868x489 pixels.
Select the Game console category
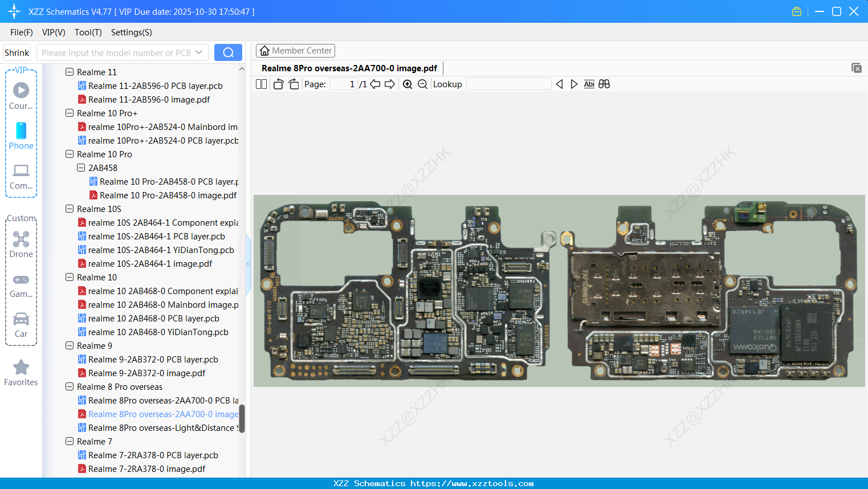(x=21, y=285)
